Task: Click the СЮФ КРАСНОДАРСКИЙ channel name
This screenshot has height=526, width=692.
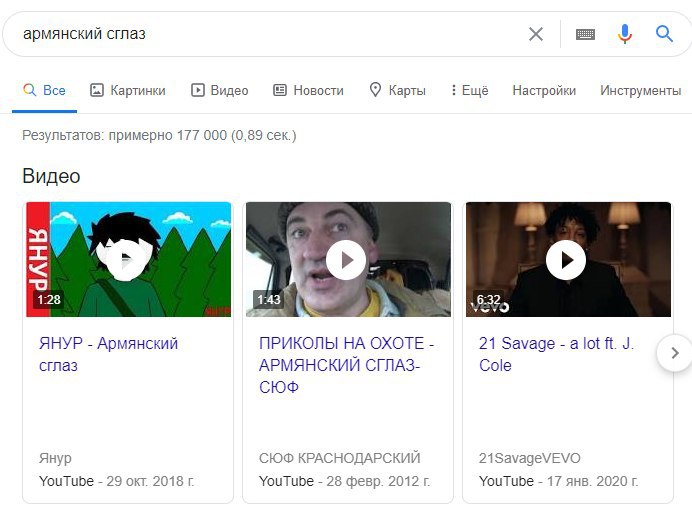Action: [x=339, y=458]
